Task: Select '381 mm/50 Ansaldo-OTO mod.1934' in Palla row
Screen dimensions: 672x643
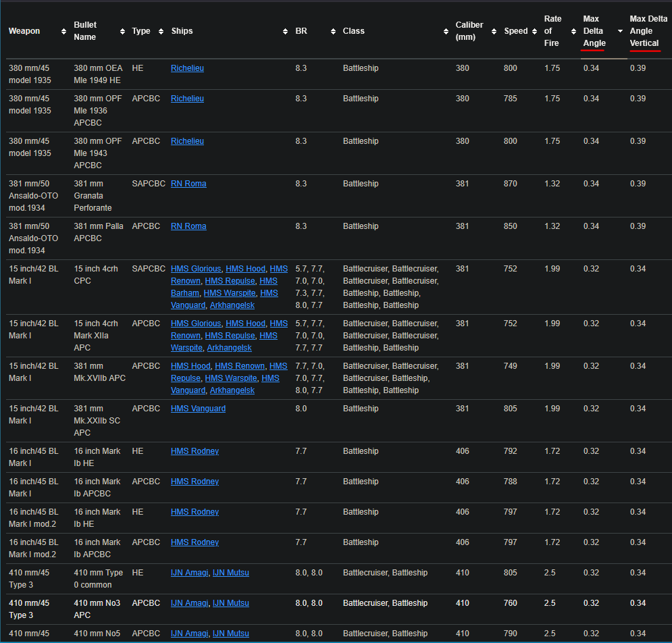Action: pos(33,238)
